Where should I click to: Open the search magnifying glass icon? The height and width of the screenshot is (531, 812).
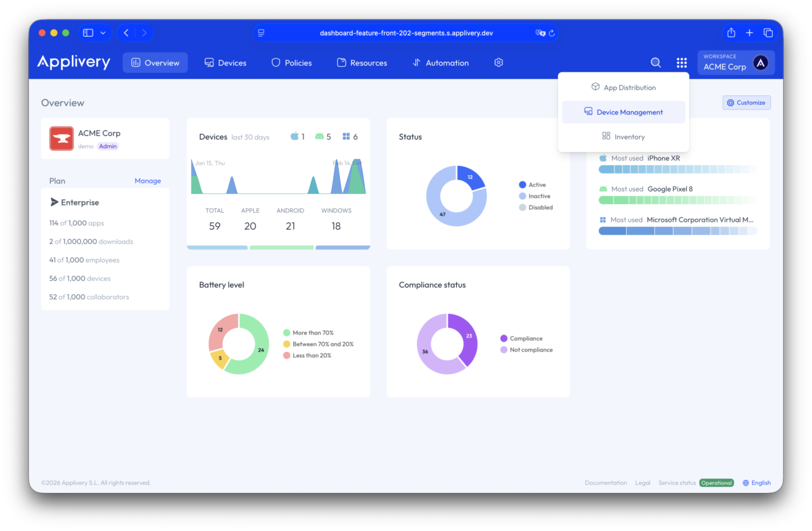656,62
